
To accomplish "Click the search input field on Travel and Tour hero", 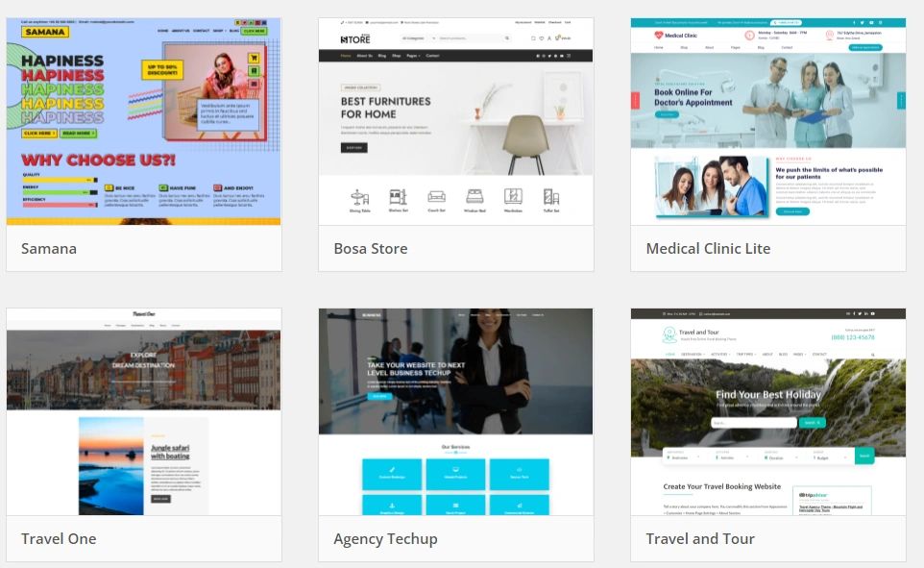I will click(754, 423).
